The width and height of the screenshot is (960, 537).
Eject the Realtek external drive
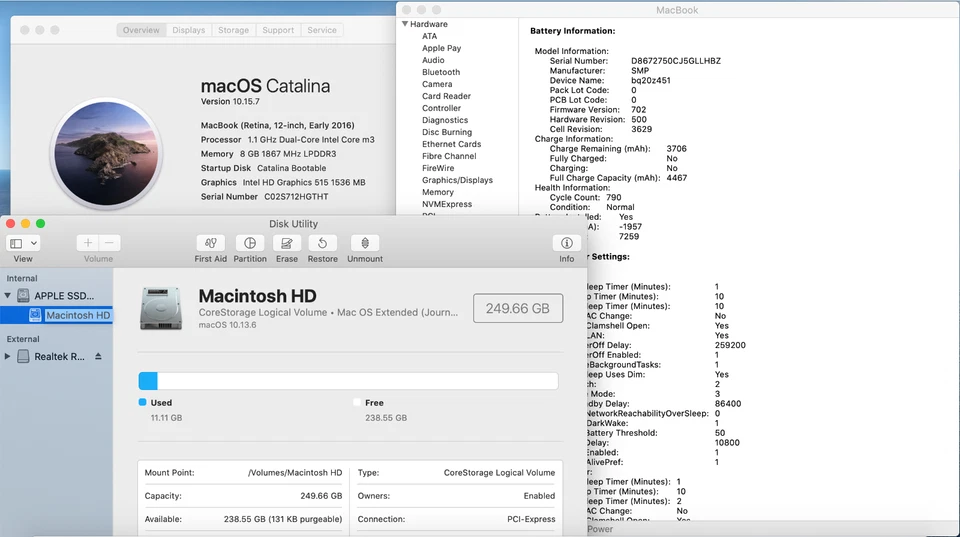point(98,356)
